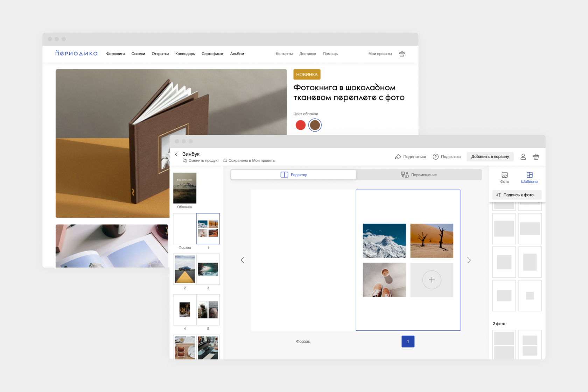Click the Сохранено в Мои проекты status text

[252, 161]
